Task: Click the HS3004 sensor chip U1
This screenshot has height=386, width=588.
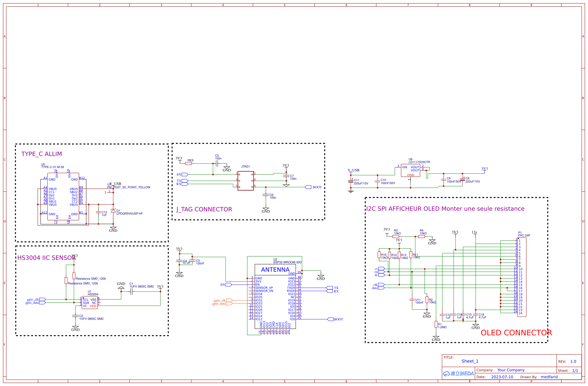Action: pos(90,303)
